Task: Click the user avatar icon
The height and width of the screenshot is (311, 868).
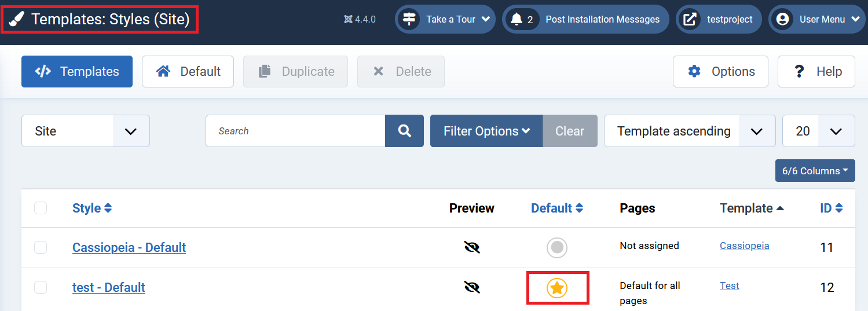Action: (x=783, y=19)
